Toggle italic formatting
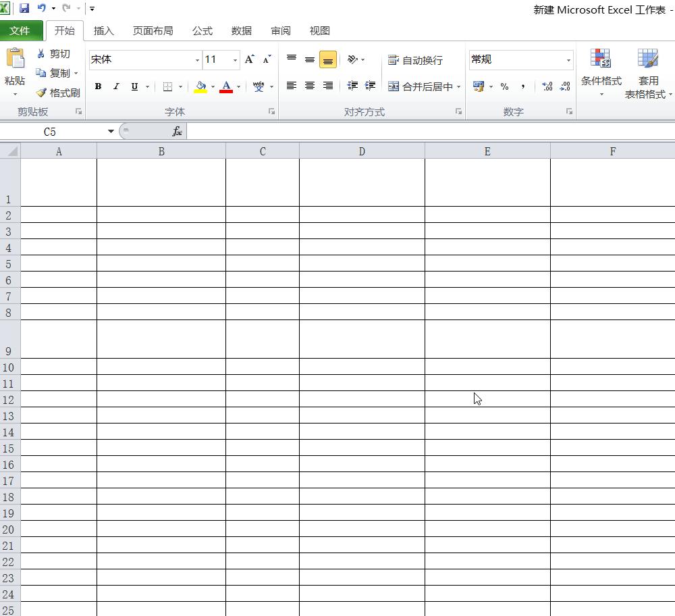Screen dimensions: 675x616 tap(115, 86)
